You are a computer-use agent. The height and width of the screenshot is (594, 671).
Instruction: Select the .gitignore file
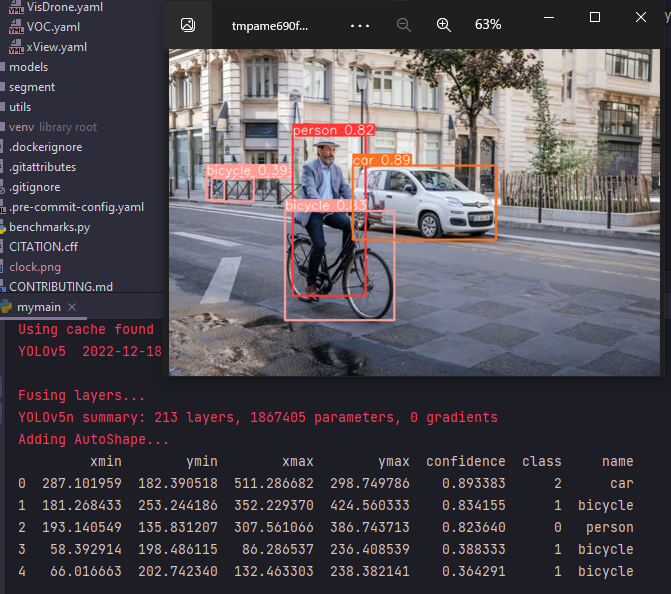pos(35,187)
